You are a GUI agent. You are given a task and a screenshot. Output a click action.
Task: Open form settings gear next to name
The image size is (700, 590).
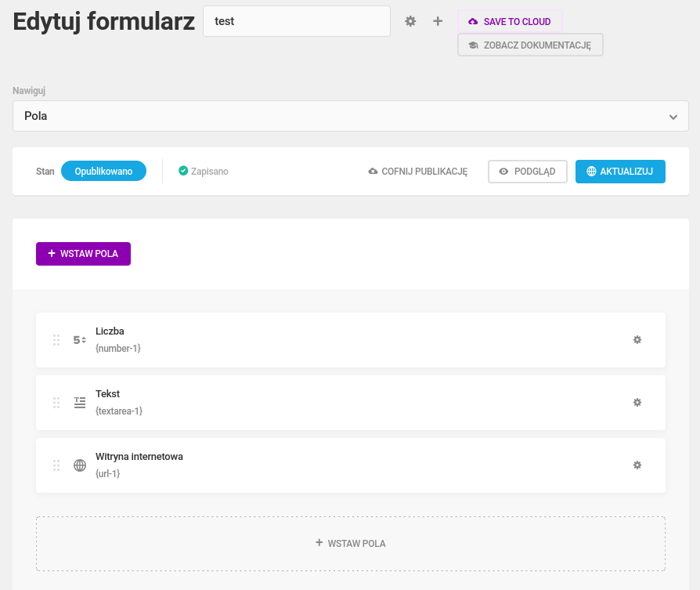click(410, 21)
